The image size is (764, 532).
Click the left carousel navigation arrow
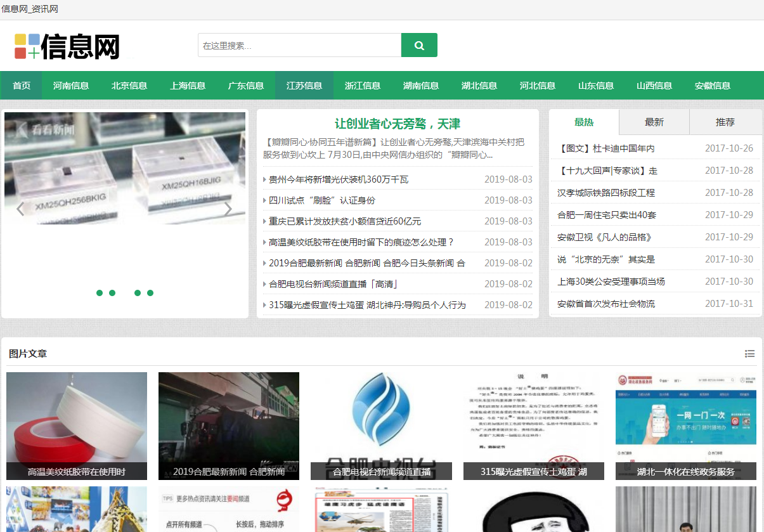(x=20, y=209)
